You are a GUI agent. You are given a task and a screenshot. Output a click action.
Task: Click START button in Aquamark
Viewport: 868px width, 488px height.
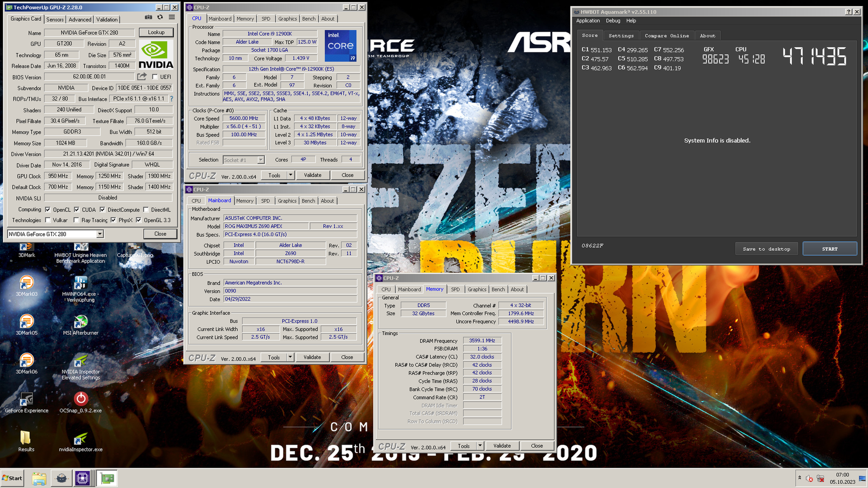pos(830,249)
